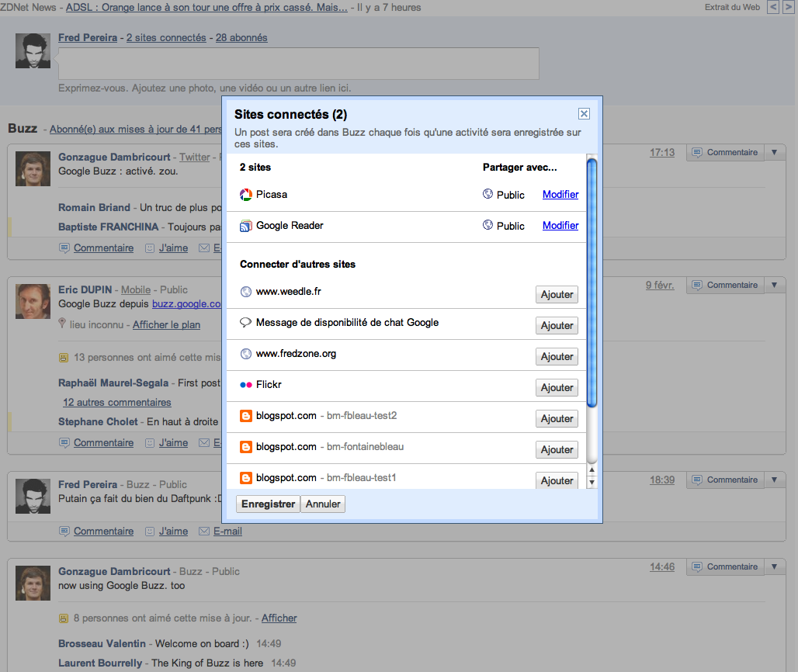Add Google chat availability message via Ajouter
The image size is (798, 672).
pos(557,326)
